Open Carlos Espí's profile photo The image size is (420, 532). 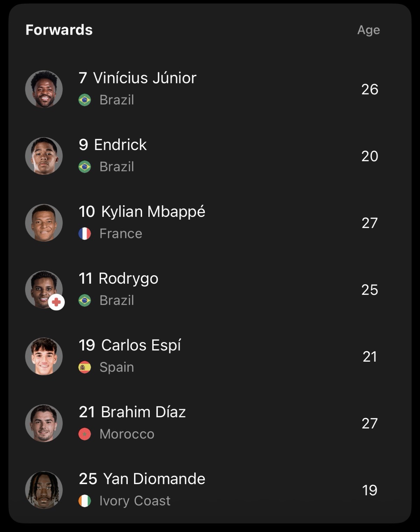[x=44, y=356]
